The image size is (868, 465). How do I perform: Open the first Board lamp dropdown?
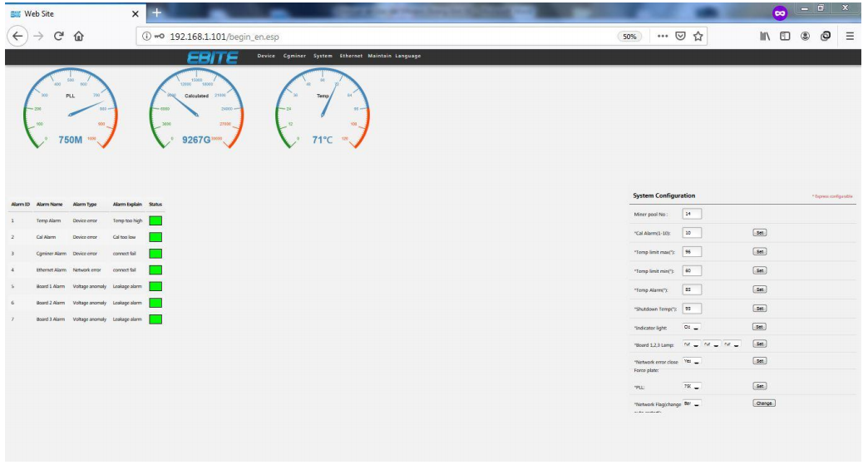[x=691, y=344]
